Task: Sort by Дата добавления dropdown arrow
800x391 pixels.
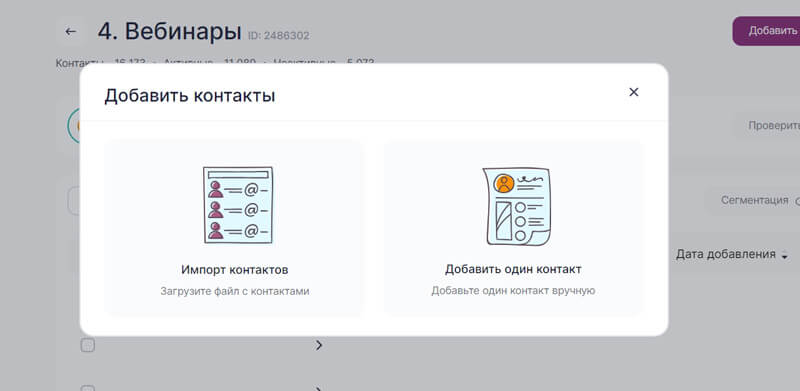Action: pos(784,255)
